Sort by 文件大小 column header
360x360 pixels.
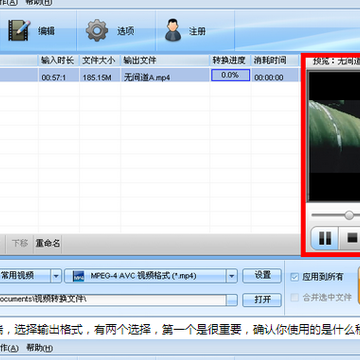[x=100, y=60]
